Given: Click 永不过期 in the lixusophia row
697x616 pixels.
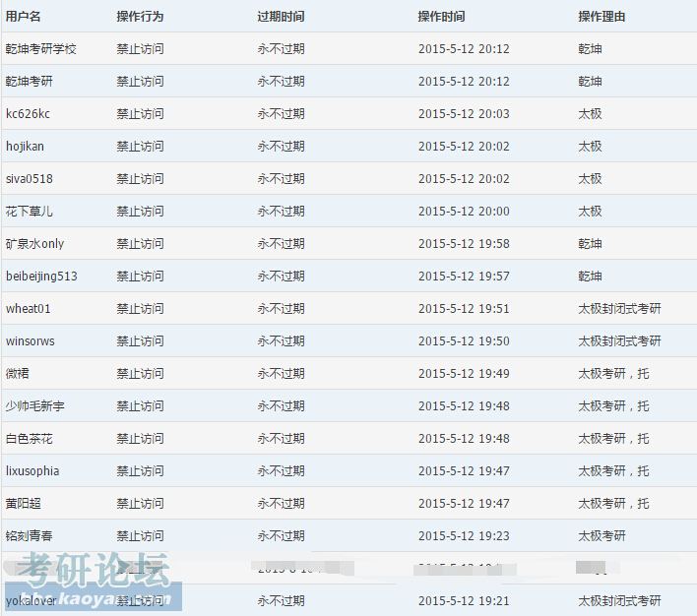Looking at the screenshot, I should 281,471.
